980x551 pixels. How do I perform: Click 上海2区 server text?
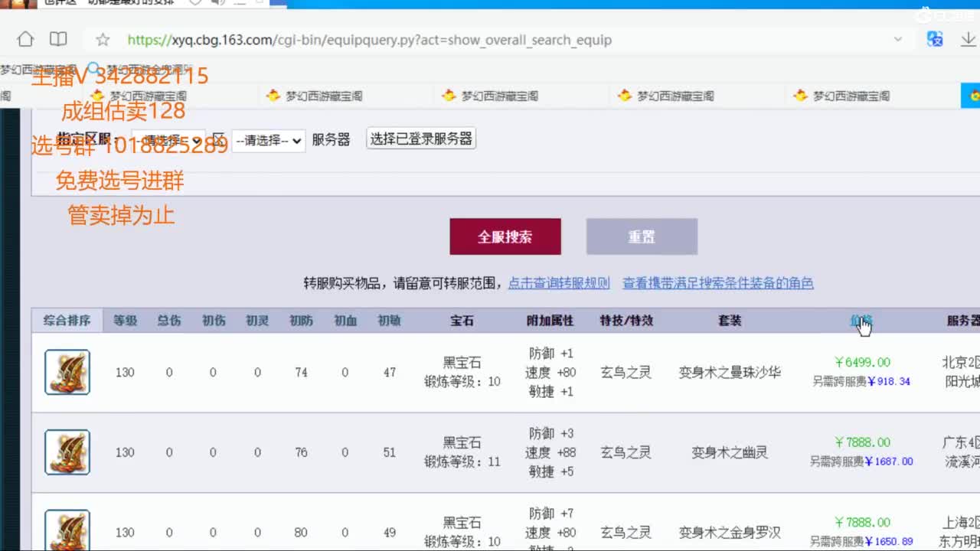tap(961, 522)
